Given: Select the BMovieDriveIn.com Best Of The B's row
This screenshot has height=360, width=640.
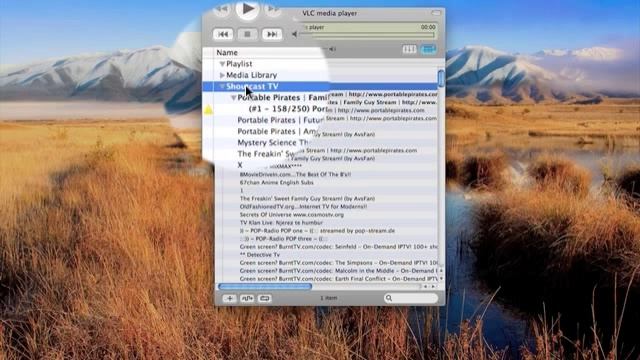Looking at the screenshot, I should 296,174.
